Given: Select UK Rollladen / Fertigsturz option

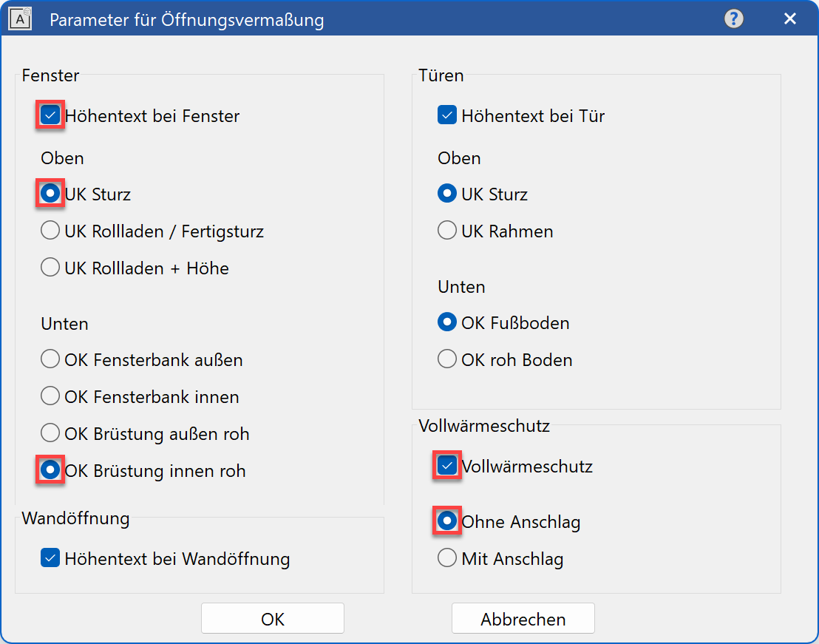Looking at the screenshot, I should [50, 231].
